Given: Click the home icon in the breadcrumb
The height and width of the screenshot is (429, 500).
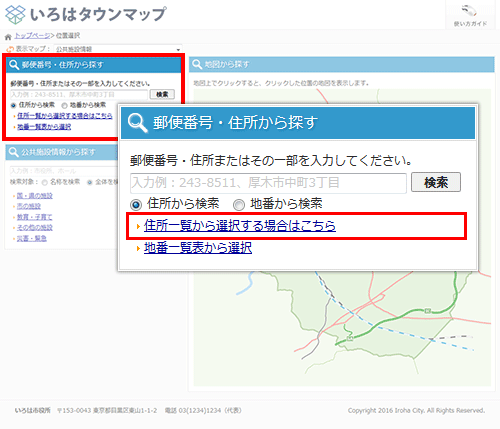Looking at the screenshot, I should coord(8,36).
